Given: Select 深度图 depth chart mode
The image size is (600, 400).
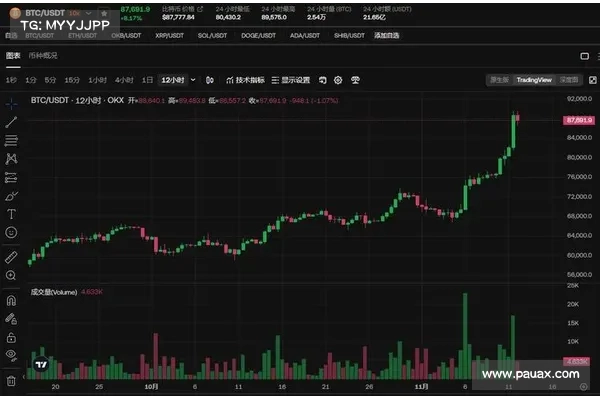Looking at the screenshot, I should pyautogui.click(x=569, y=80).
